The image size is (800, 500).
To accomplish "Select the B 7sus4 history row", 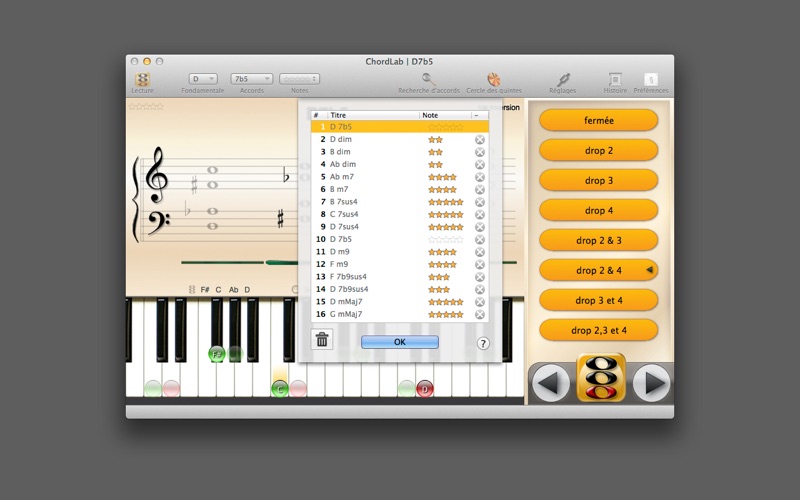I will (x=399, y=202).
